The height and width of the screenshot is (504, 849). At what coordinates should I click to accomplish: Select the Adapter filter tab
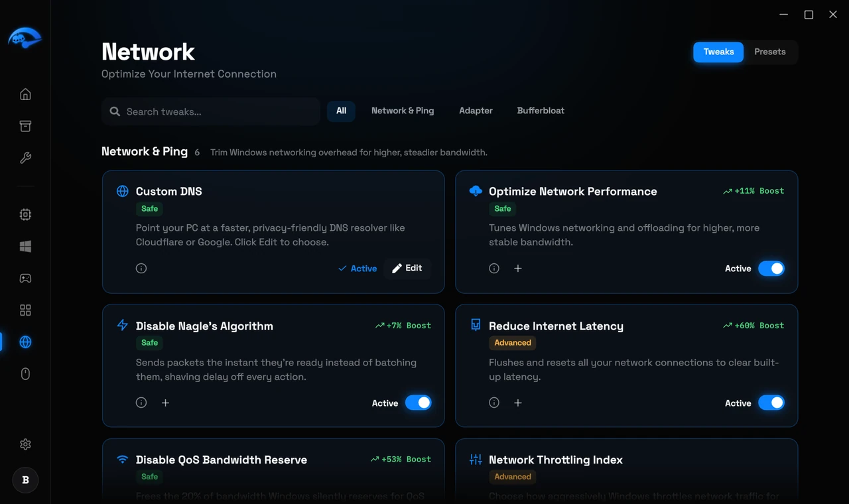tap(476, 111)
